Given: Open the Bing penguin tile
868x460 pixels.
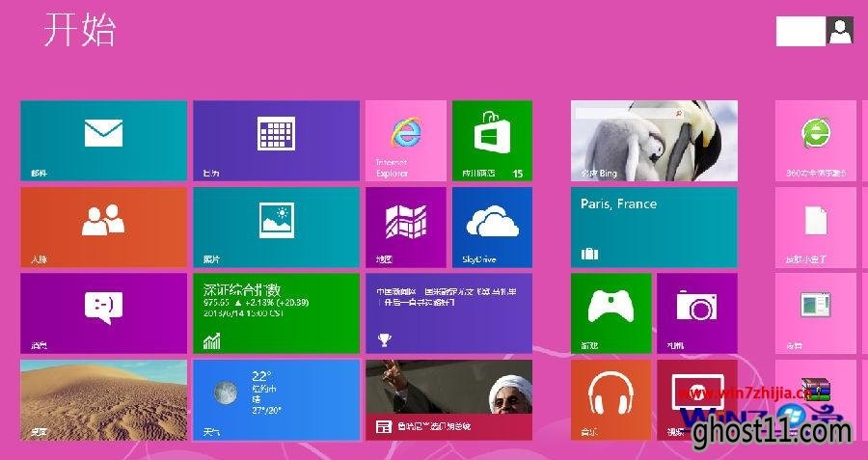Looking at the screenshot, I should [654, 141].
